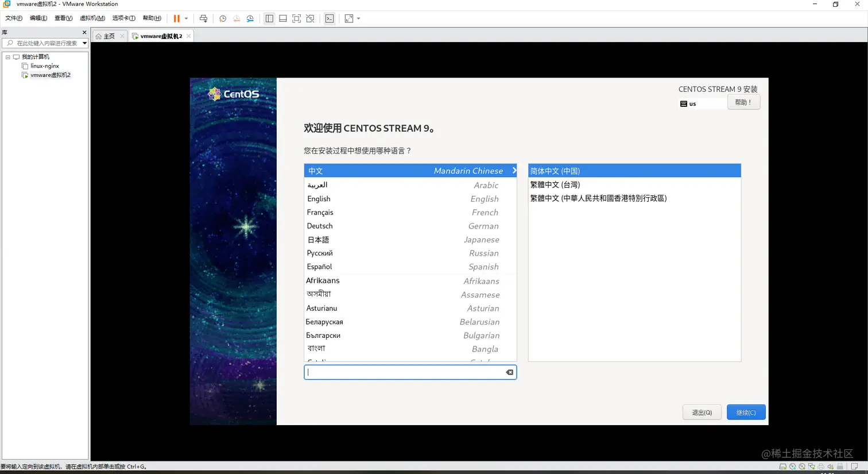Revert to the previous snapshot
This screenshot has width=868, height=474.
237,18
